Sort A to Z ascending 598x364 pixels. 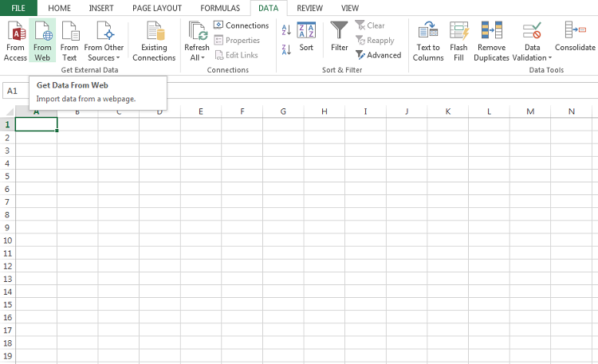tap(286, 30)
